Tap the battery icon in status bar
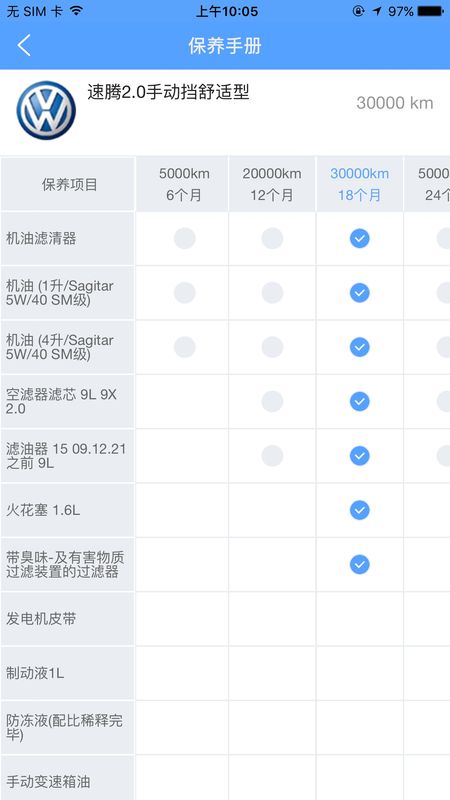 pyautogui.click(x=430, y=11)
